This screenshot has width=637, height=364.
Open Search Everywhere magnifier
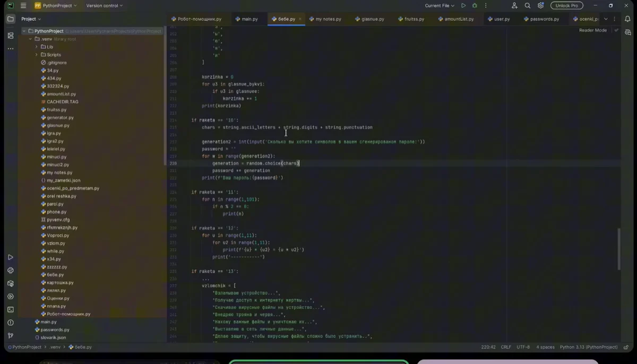(x=528, y=5)
